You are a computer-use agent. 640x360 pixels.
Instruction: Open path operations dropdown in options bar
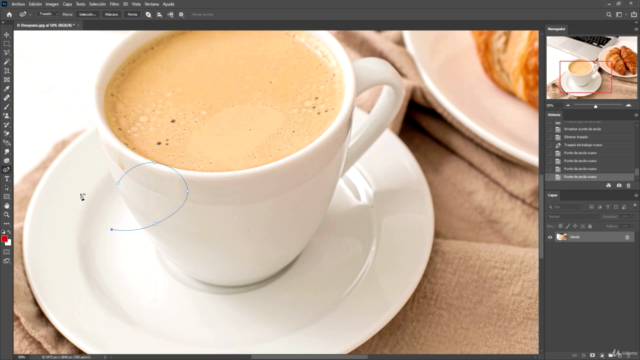point(148,14)
